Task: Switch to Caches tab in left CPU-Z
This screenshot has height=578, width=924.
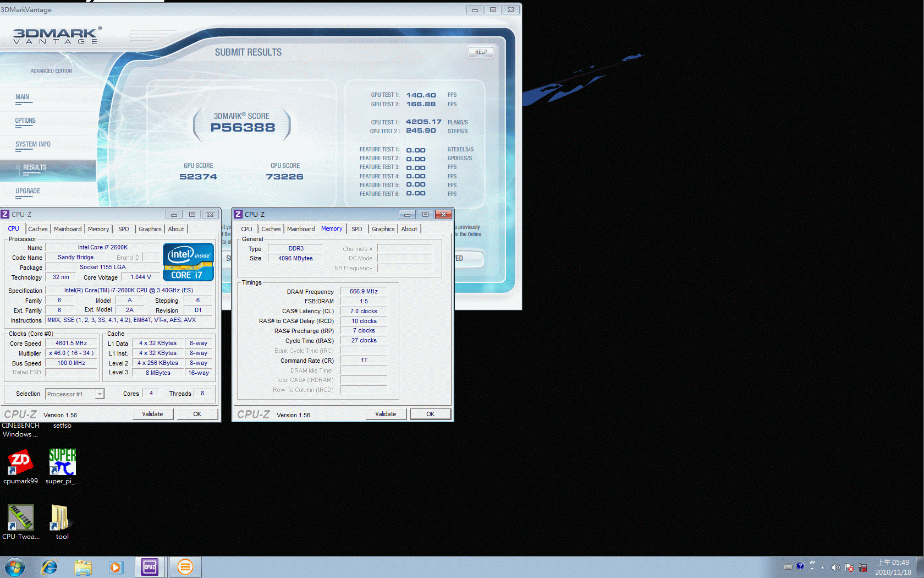Action: point(38,229)
